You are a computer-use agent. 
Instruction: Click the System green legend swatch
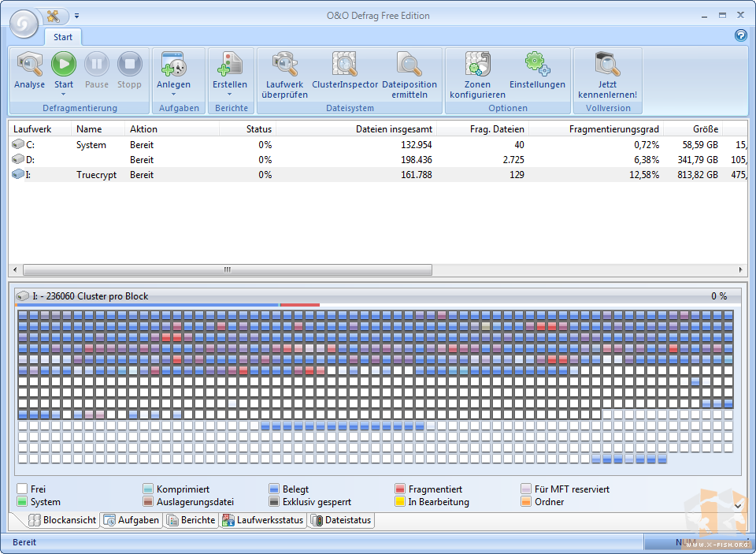click(x=22, y=501)
